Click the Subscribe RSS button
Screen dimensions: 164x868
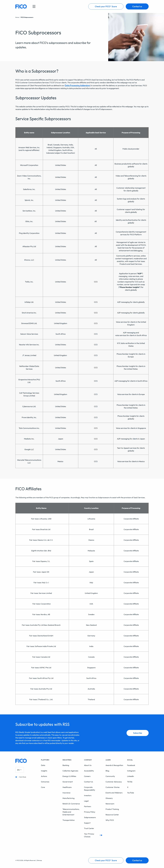137,733
